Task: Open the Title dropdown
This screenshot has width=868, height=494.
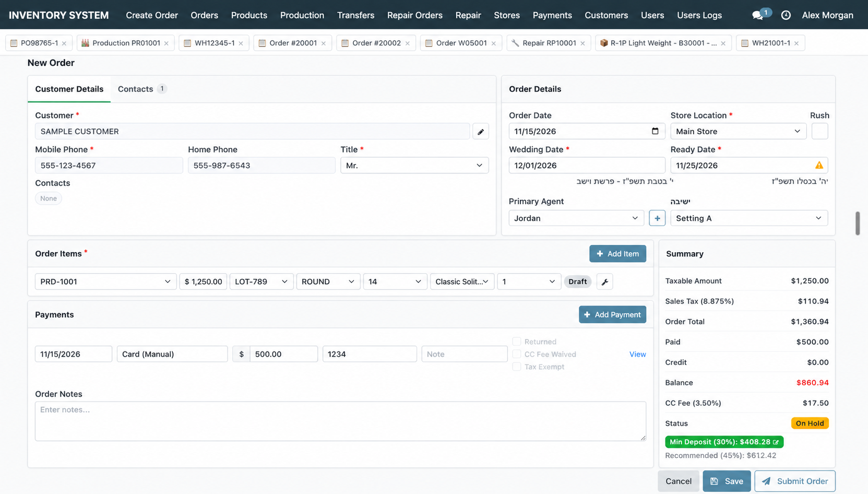Action: (414, 166)
